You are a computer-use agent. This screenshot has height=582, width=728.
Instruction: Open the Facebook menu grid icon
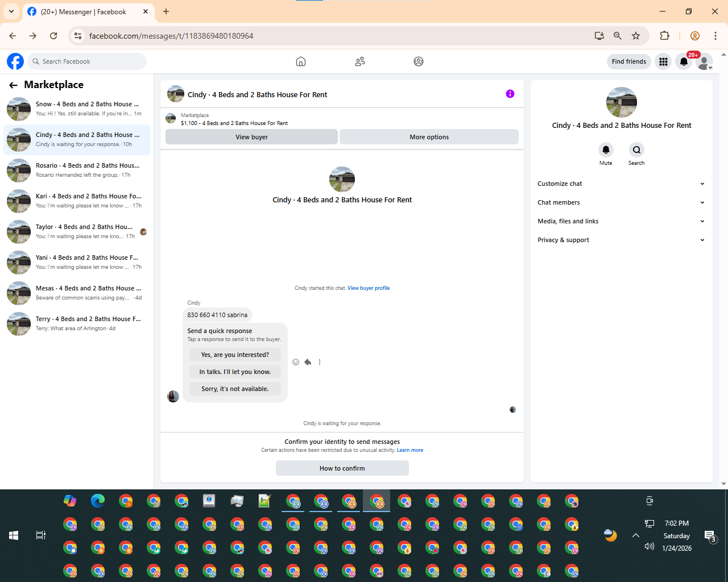663,61
